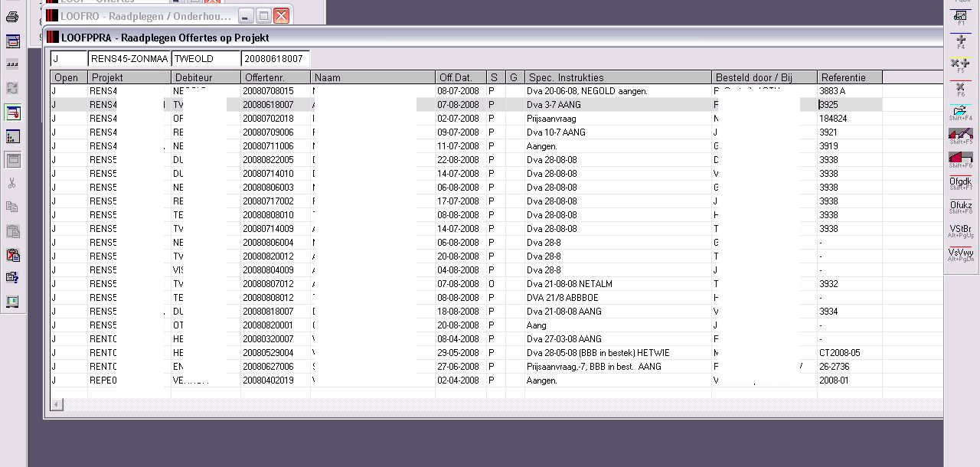Click the monitor icon at bottom of left toolbar
The height and width of the screenshot is (467, 980).
pyautogui.click(x=12, y=302)
